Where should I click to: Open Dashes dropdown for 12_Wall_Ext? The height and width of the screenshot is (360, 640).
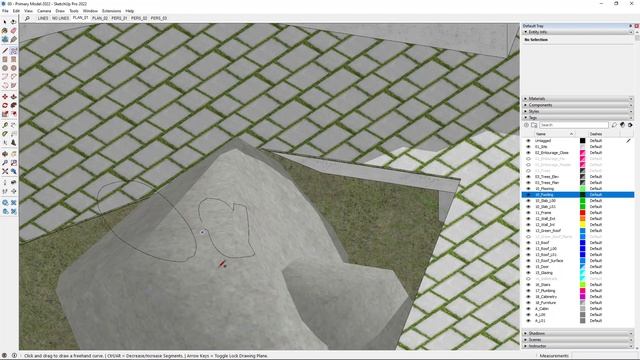coord(596,219)
